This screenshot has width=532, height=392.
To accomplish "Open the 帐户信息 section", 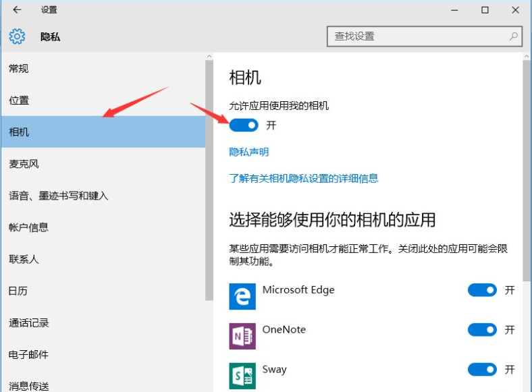I will click(103, 227).
